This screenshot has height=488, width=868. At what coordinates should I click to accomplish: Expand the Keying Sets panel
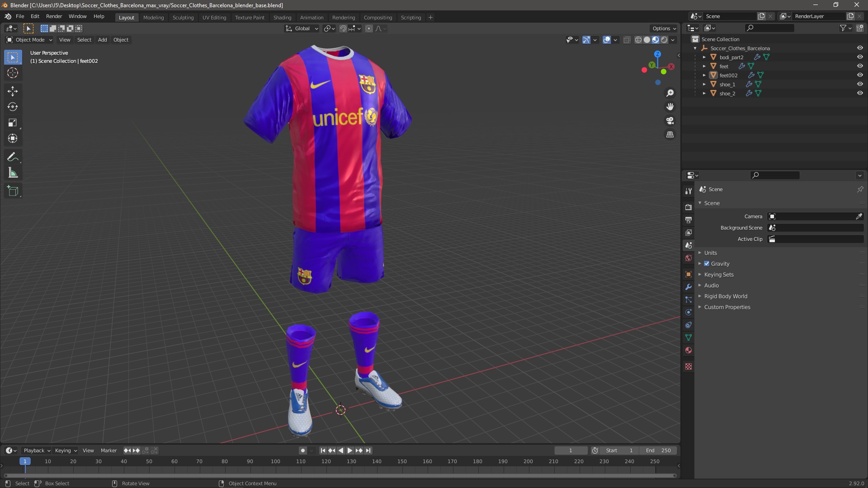[719, 275]
